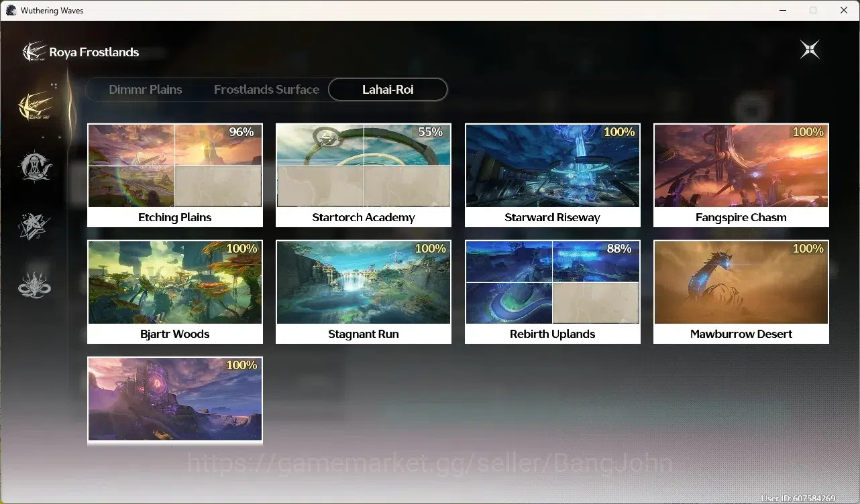Close the exploration panel with the X icon
This screenshot has width=860, height=504.
(x=810, y=50)
